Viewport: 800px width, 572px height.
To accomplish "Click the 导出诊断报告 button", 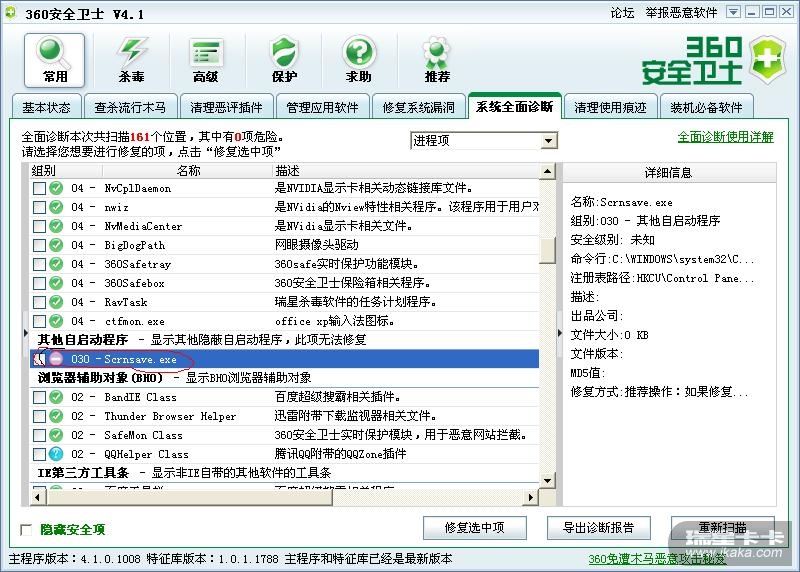I will click(598, 528).
